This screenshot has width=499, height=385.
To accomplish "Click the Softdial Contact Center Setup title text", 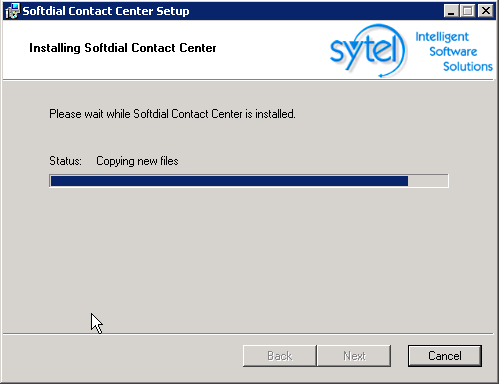I will point(106,11).
